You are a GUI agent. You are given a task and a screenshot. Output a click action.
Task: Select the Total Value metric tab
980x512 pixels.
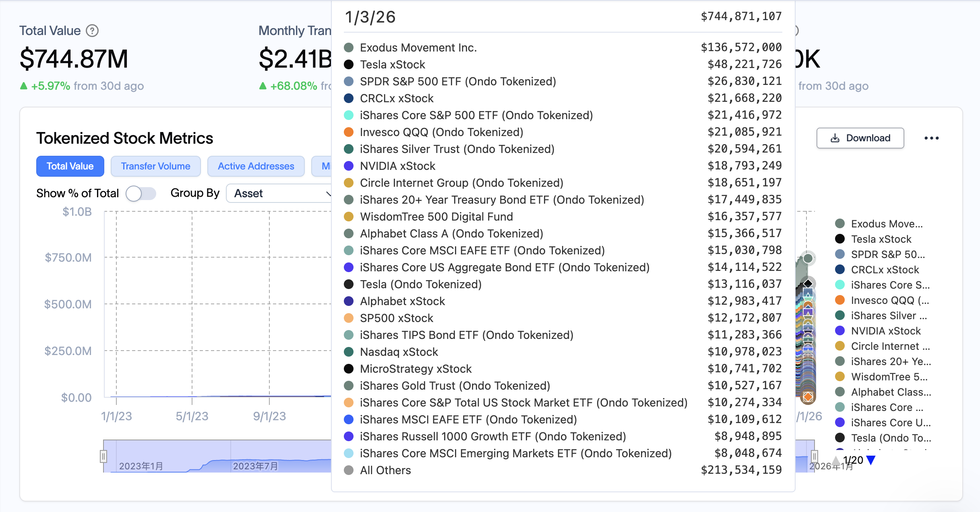pos(70,166)
